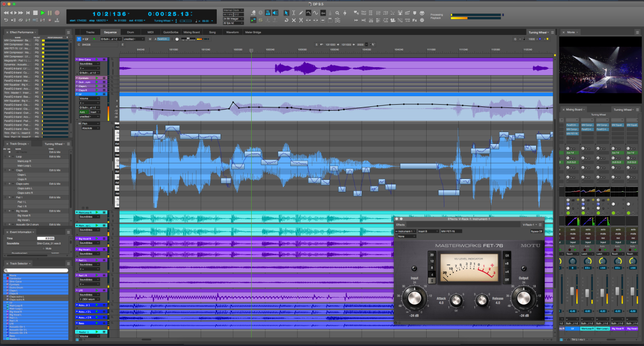Click the Pause transport button
Screen dimensions: 644x346
[x=49, y=13]
